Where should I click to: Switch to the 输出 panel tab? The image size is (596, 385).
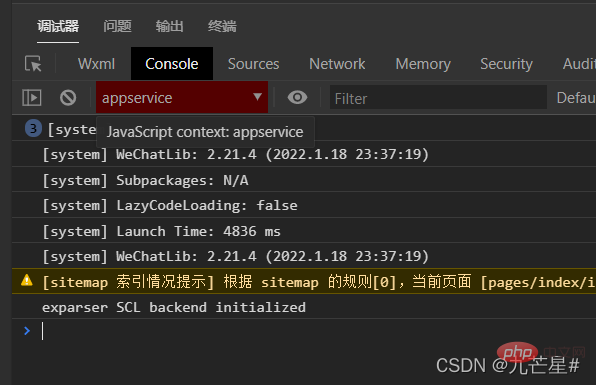click(x=170, y=26)
